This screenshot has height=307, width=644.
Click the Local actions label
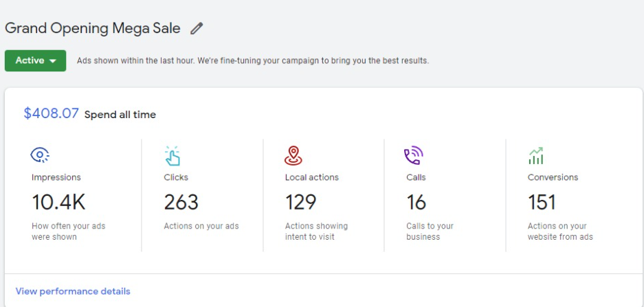coord(312,177)
